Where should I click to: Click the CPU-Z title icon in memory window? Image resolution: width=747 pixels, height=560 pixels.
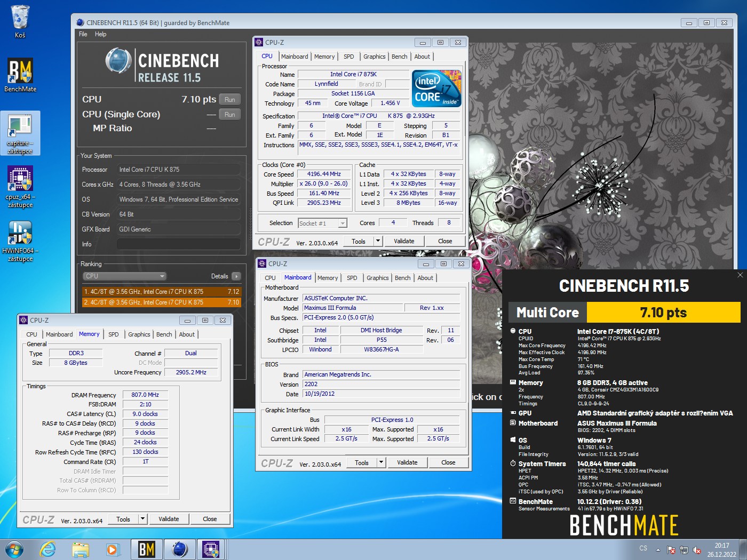point(23,320)
